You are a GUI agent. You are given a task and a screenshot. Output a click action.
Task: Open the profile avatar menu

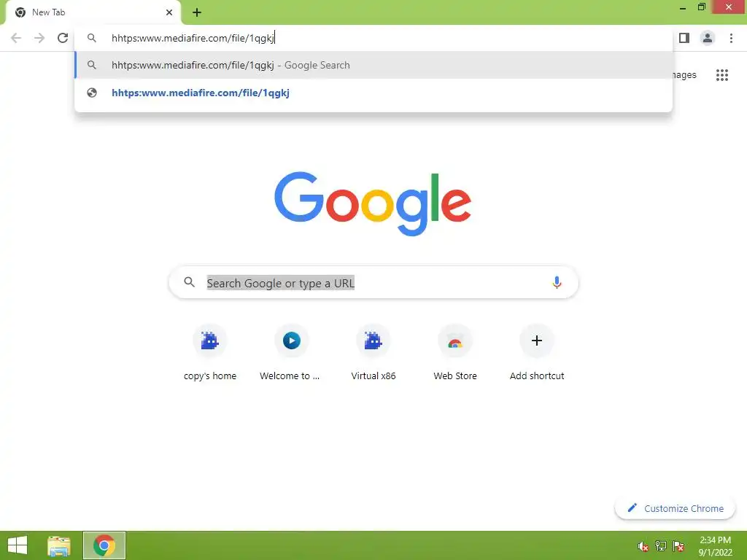(708, 38)
